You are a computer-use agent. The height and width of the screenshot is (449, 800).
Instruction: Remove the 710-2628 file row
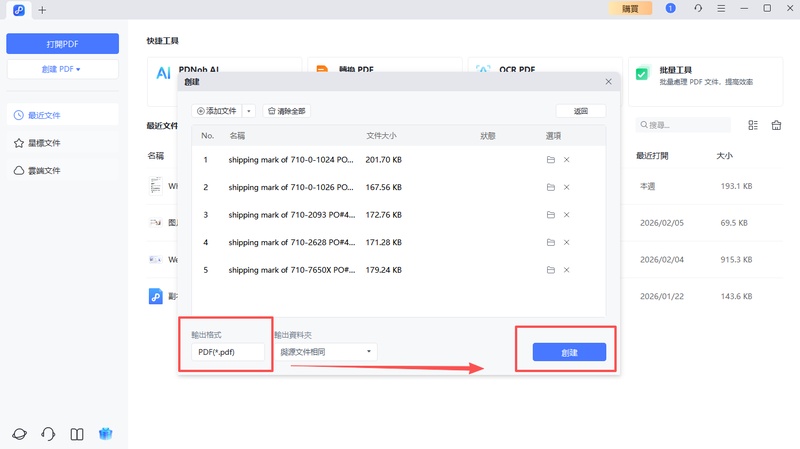pyautogui.click(x=566, y=242)
